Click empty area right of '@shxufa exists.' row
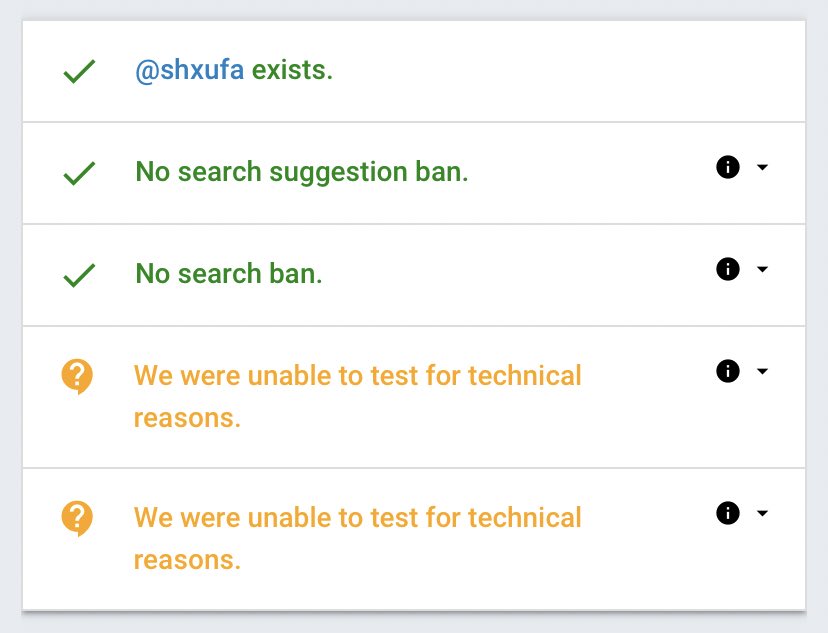 coord(580,71)
